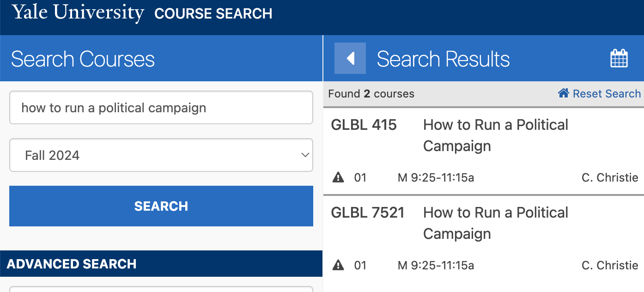Select the GLBL 7521 course code
The image size is (644, 292).
[x=368, y=213]
